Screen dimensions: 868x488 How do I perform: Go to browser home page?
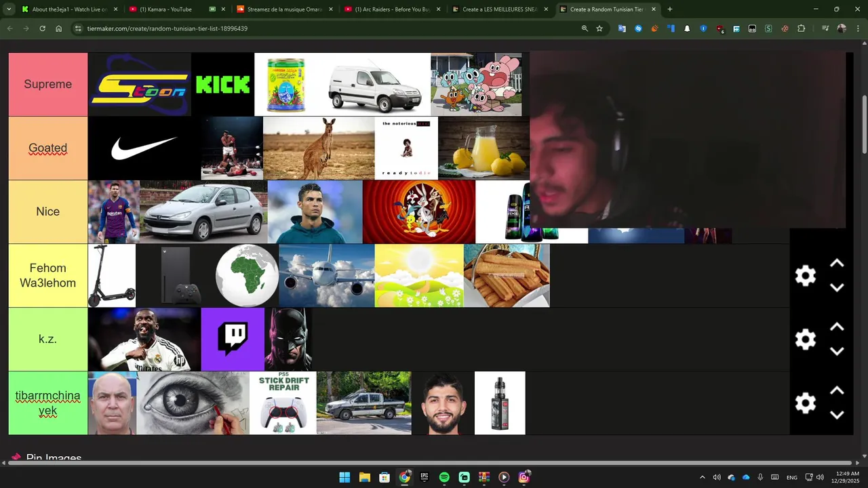pyautogui.click(x=58, y=28)
